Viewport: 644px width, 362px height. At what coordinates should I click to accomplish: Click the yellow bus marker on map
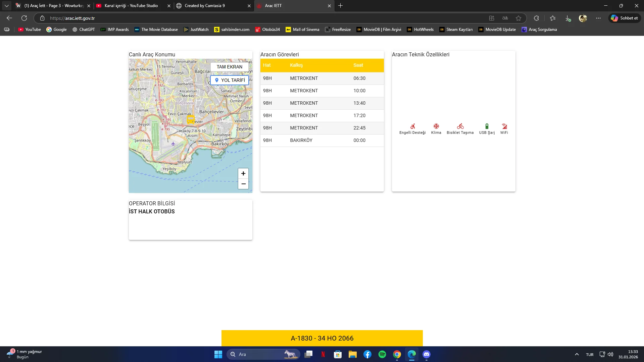(x=191, y=120)
